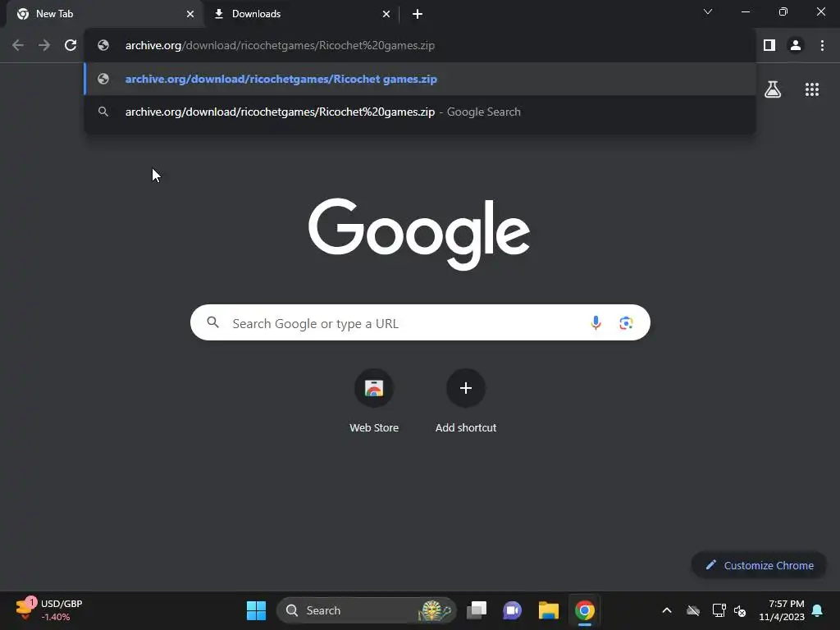
Task: Start voice search with the microphone
Action: click(596, 322)
